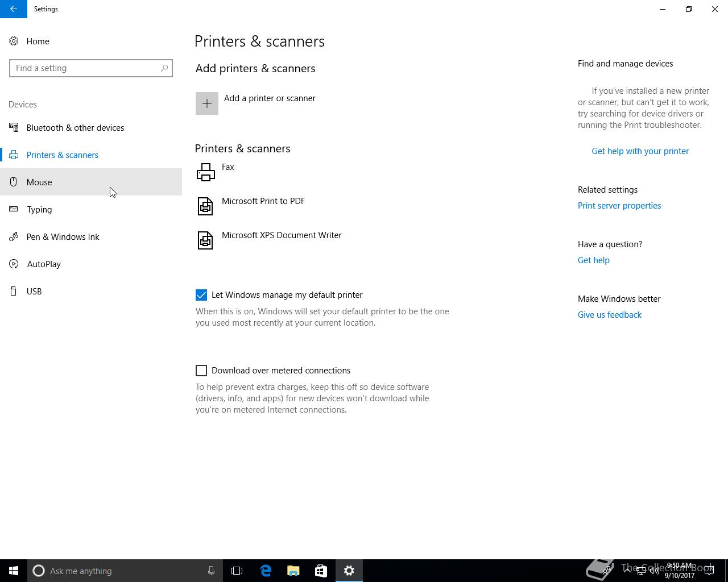
Task: Click the network icon in system tray
Action: click(x=641, y=571)
